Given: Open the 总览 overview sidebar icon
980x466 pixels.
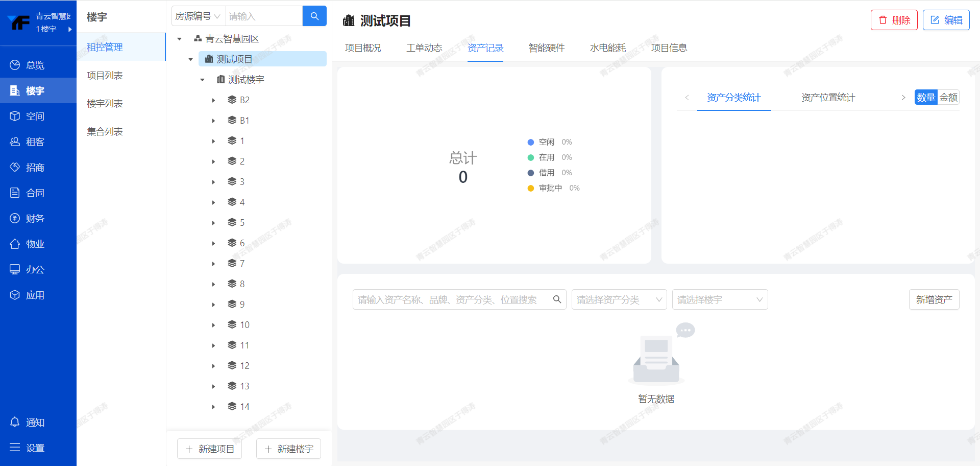Looking at the screenshot, I should (15, 65).
